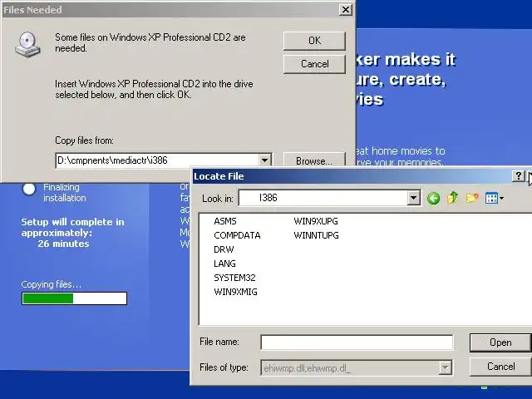Select the WINNTUPG folder
The width and height of the screenshot is (532, 399).
pos(316,235)
